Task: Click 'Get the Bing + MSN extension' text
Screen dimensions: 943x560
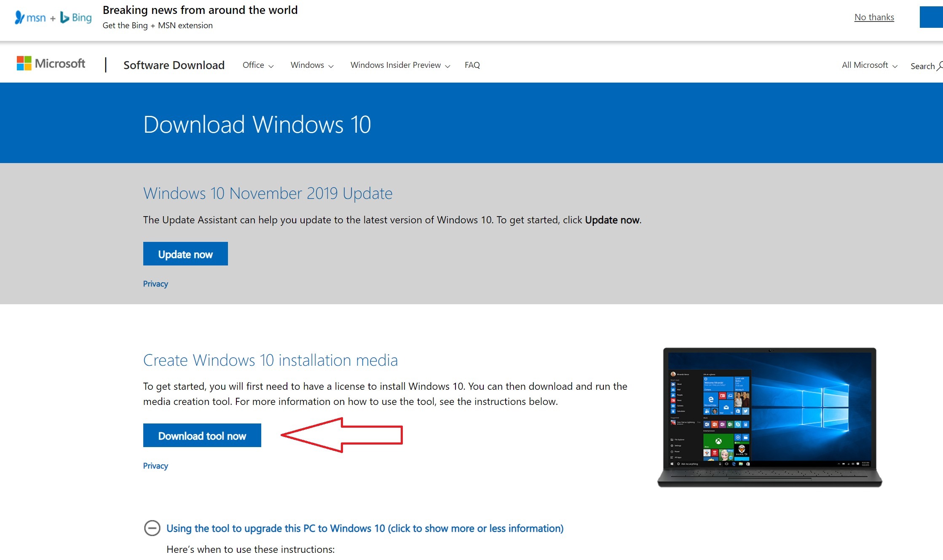Action: [x=158, y=25]
